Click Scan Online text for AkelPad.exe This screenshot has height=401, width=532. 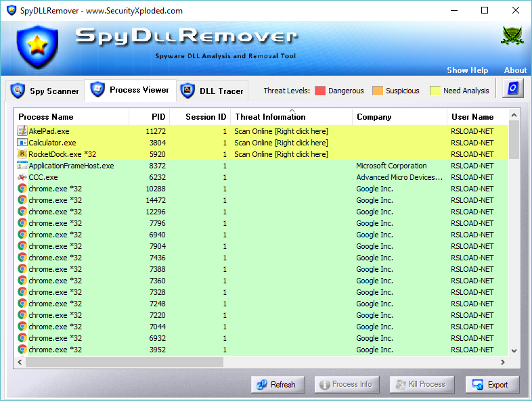point(281,131)
